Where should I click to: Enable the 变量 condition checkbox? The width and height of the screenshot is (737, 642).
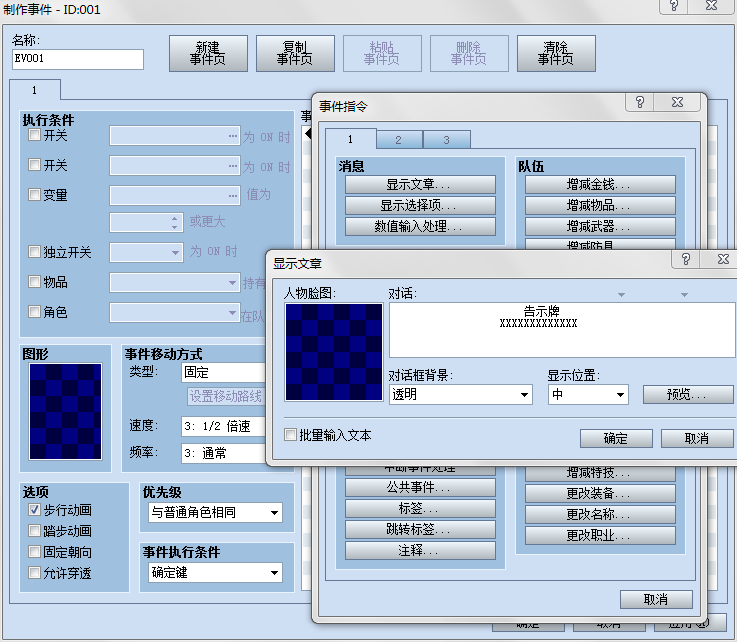point(34,195)
